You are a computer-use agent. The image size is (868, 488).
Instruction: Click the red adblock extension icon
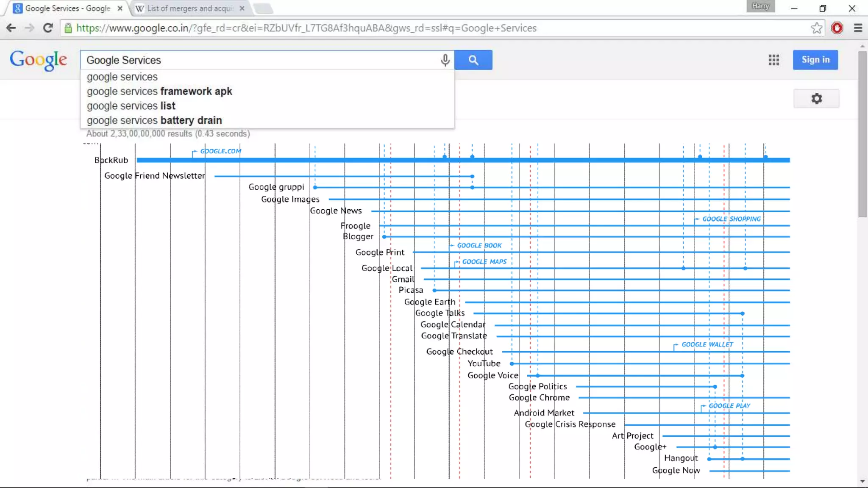pos(837,28)
